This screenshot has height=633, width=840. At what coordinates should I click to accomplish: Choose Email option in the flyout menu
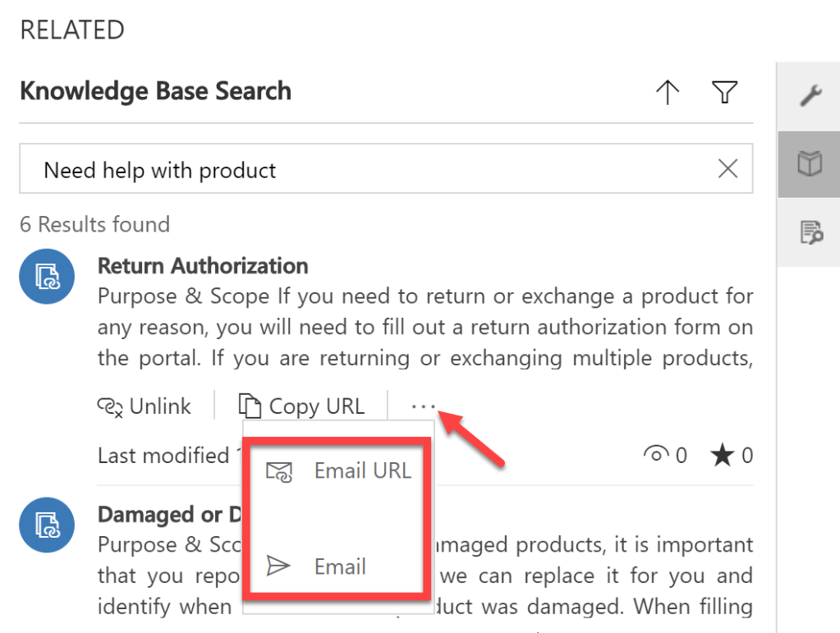(338, 566)
